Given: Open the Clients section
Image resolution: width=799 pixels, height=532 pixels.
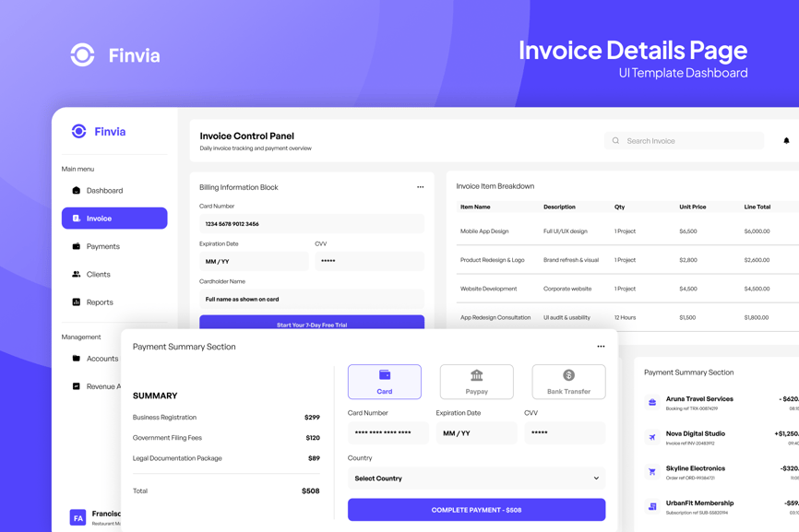Looking at the screenshot, I should pyautogui.click(x=98, y=274).
